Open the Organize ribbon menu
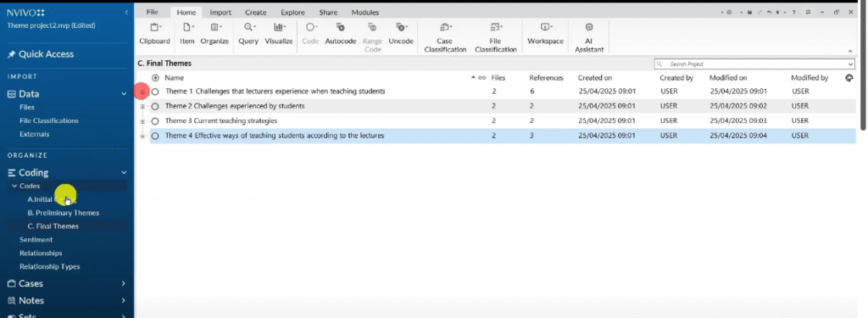 (214, 33)
